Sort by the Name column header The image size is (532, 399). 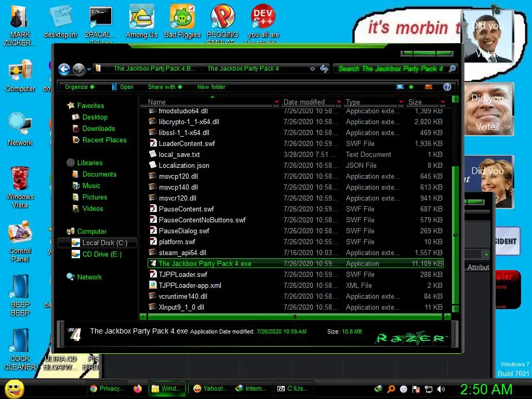[x=157, y=102]
